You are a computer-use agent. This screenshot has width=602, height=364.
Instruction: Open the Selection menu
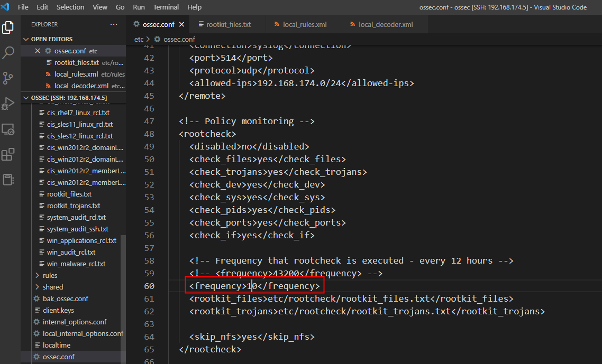pos(70,7)
